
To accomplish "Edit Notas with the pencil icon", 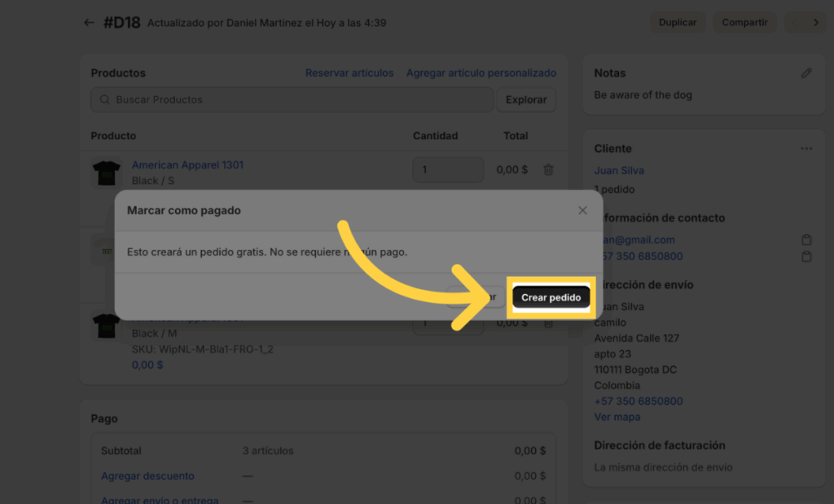I will 806,73.
